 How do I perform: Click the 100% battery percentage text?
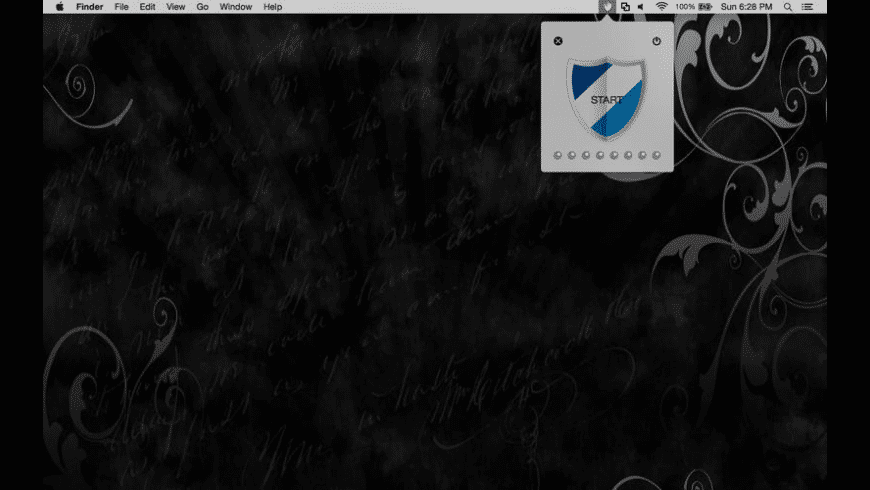[x=685, y=7]
